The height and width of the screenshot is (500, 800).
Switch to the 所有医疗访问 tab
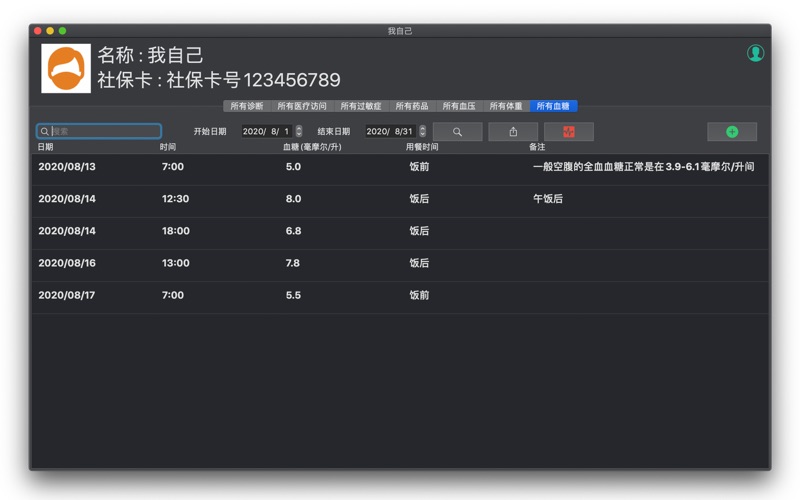click(302, 106)
